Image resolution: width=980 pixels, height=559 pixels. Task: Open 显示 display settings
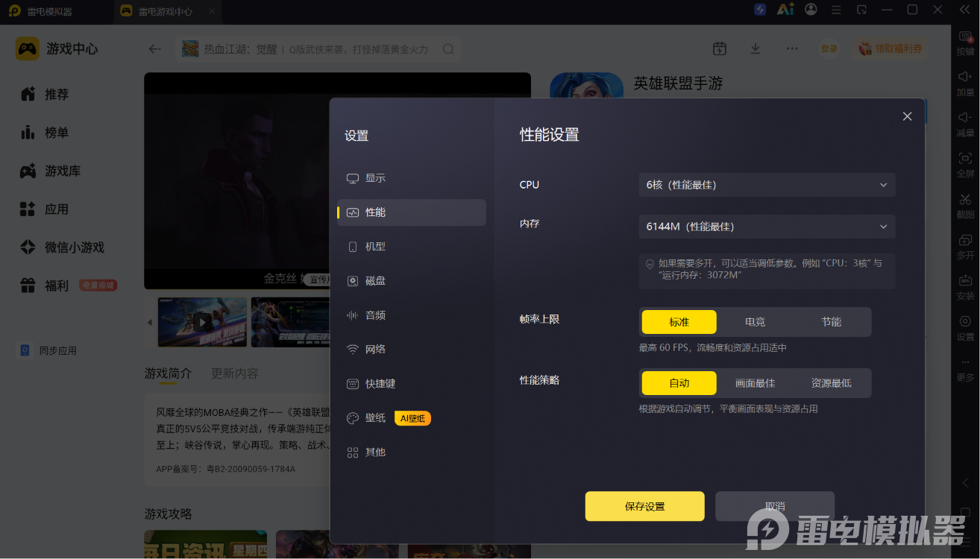coord(412,179)
